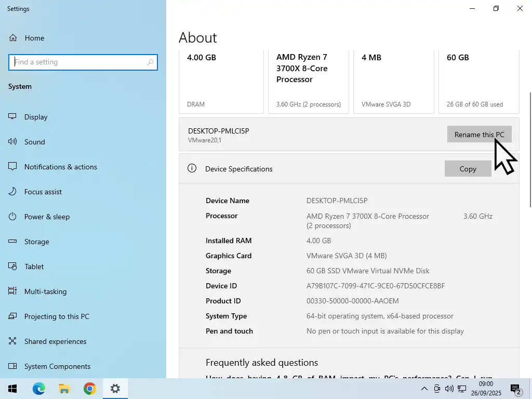Click the 60 GB storage card

tap(478, 82)
